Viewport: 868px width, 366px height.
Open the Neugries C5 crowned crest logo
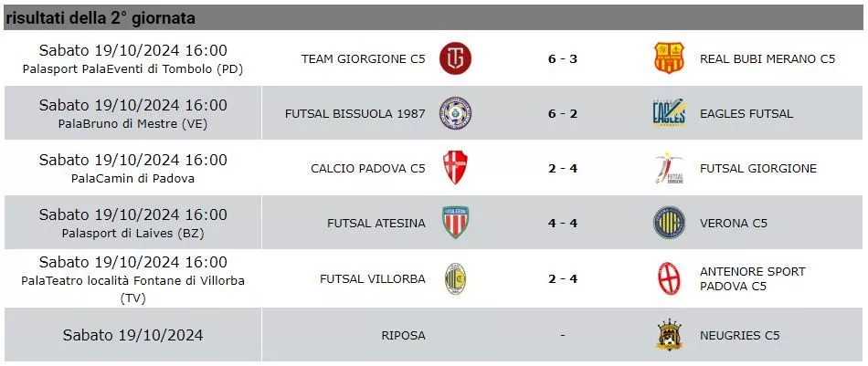pyautogui.click(x=669, y=335)
